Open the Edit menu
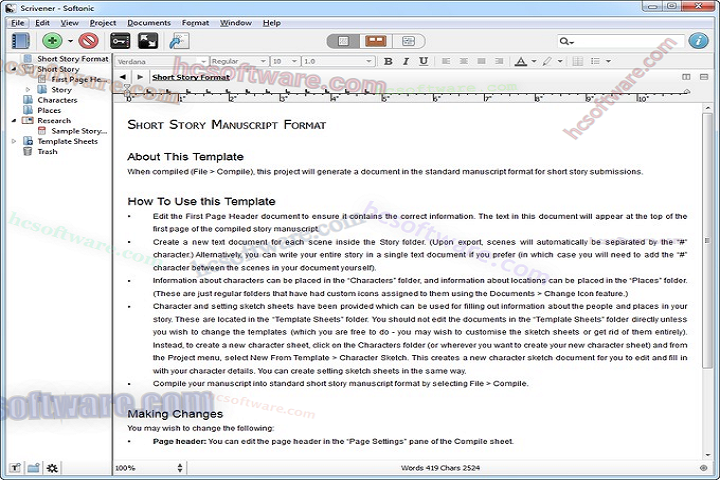This screenshot has width=720, height=480. 42,23
